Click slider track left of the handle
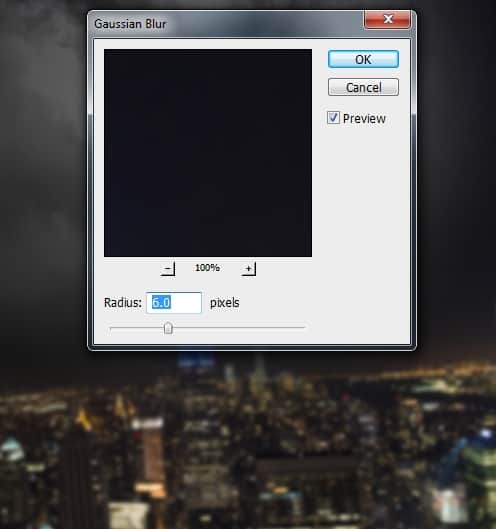The image size is (496, 529). [x=136, y=327]
